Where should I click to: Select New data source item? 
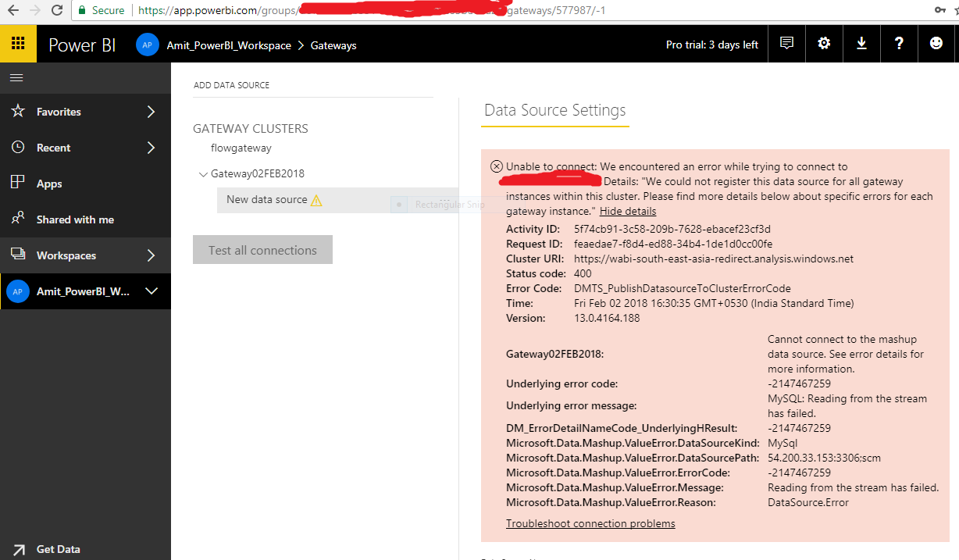pyautogui.click(x=267, y=199)
